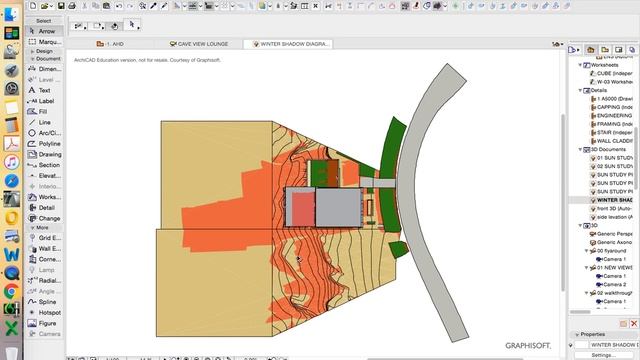Click the new-item button beside delete X
640x360 pixels.
[623, 324]
